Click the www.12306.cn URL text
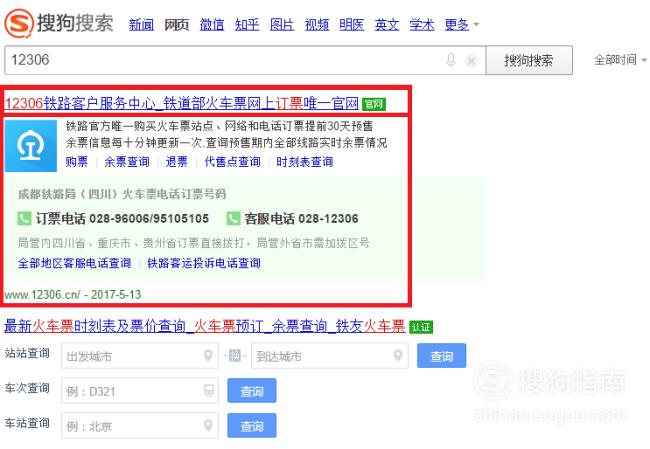Image resolution: width=650 pixels, height=449 pixels. click(42, 295)
